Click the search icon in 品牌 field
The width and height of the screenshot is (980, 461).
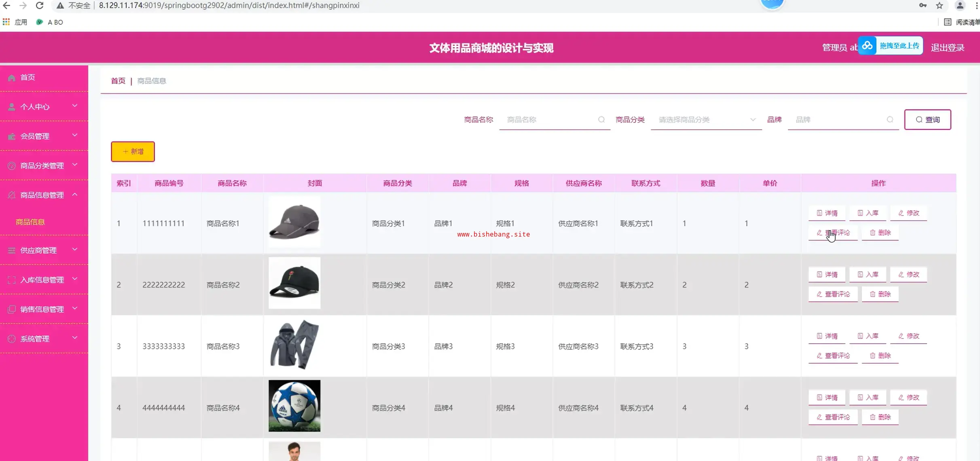tap(890, 119)
